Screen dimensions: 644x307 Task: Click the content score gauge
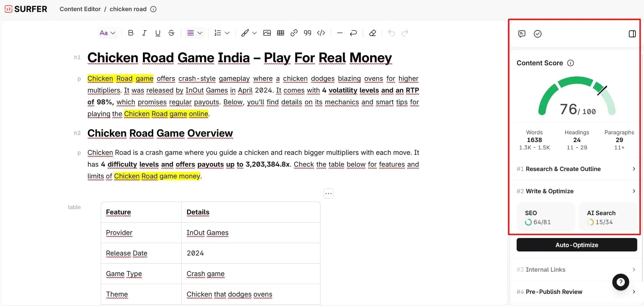click(x=577, y=96)
